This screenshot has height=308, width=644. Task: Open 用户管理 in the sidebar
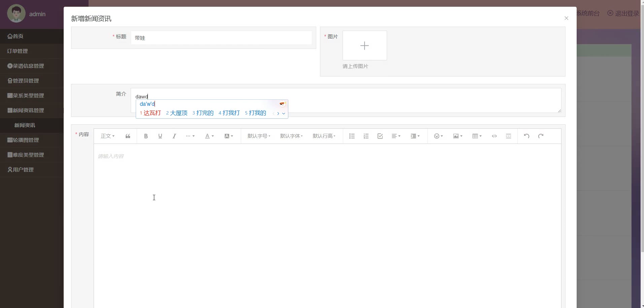[x=32, y=170]
